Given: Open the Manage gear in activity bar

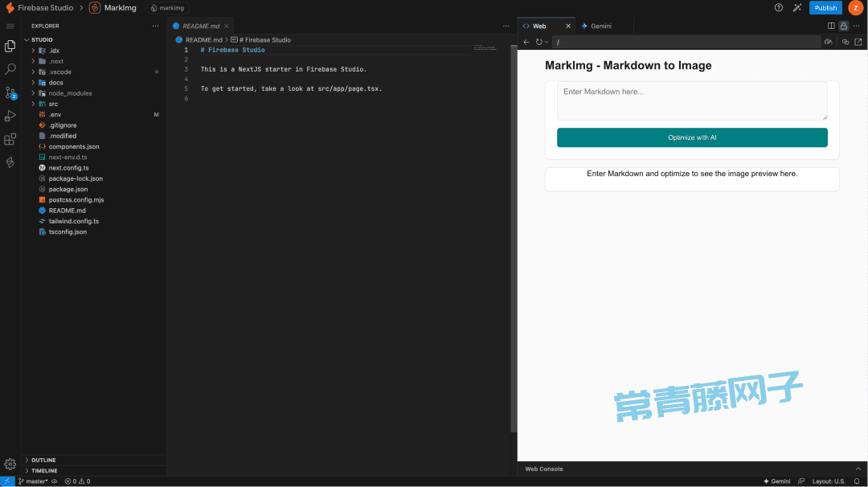Looking at the screenshot, I should point(10,464).
